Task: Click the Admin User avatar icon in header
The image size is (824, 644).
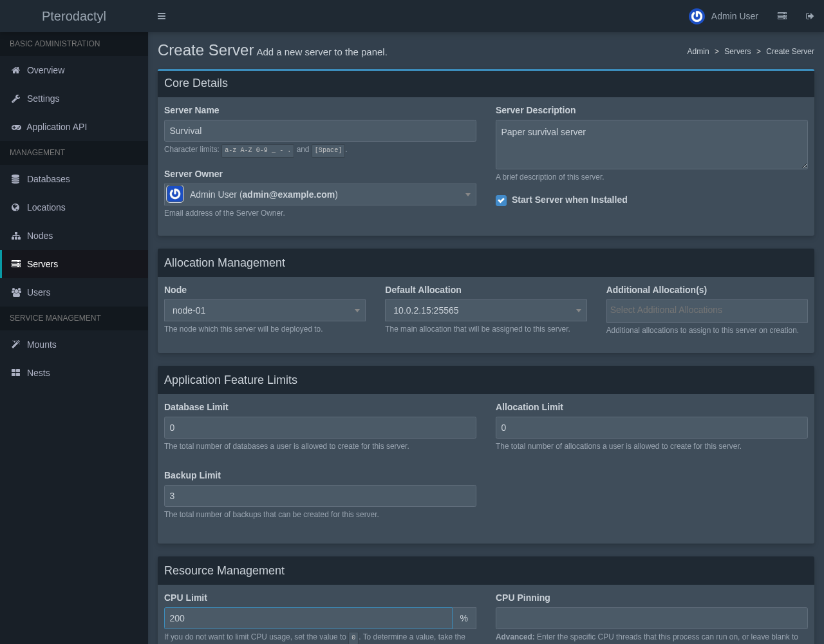Action: click(697, 16)
